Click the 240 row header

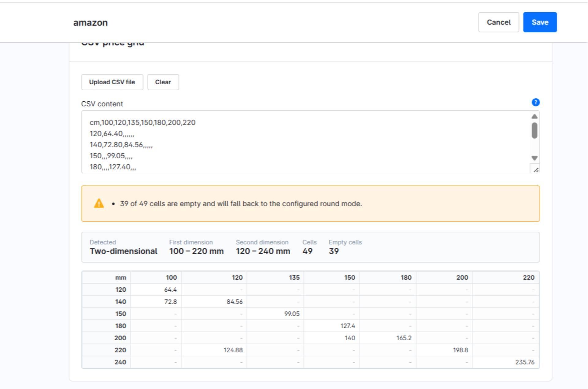point(106,362)
